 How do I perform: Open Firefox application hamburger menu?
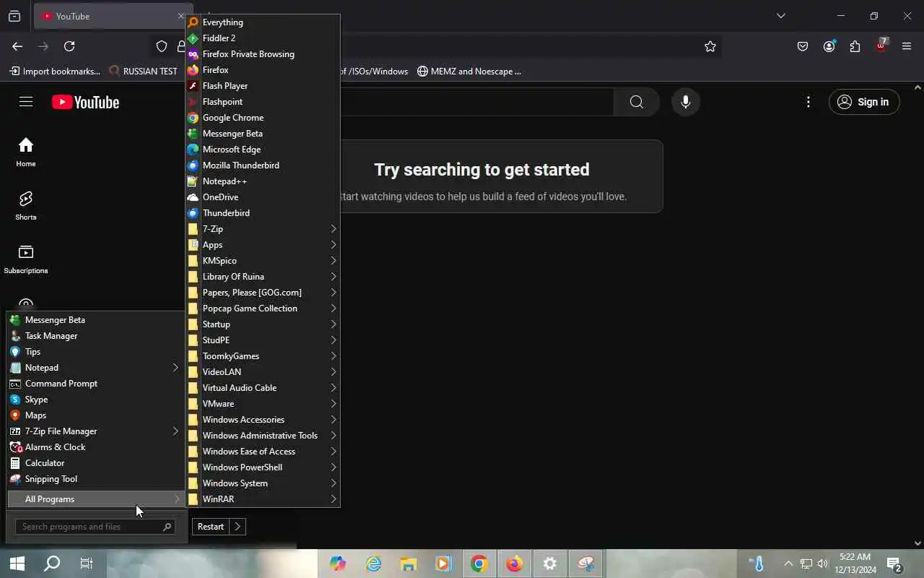907,46
